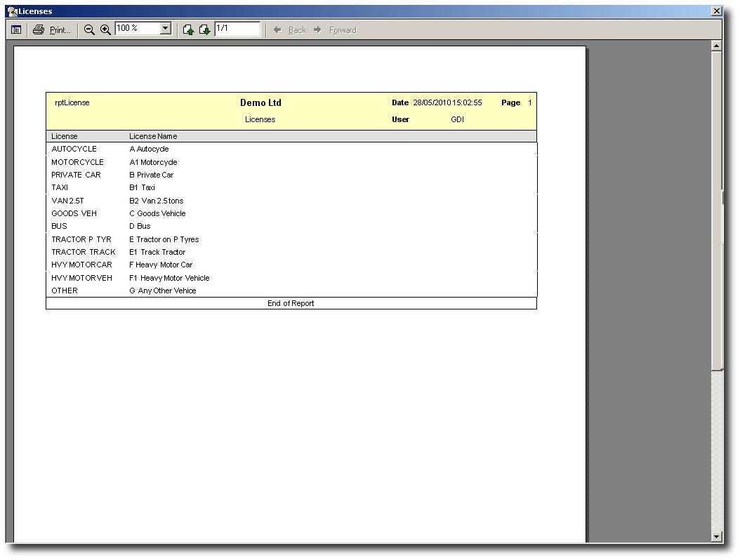Expand the zoom percentage dropdown arrow

pyautogui.click(x=166, y=29)
